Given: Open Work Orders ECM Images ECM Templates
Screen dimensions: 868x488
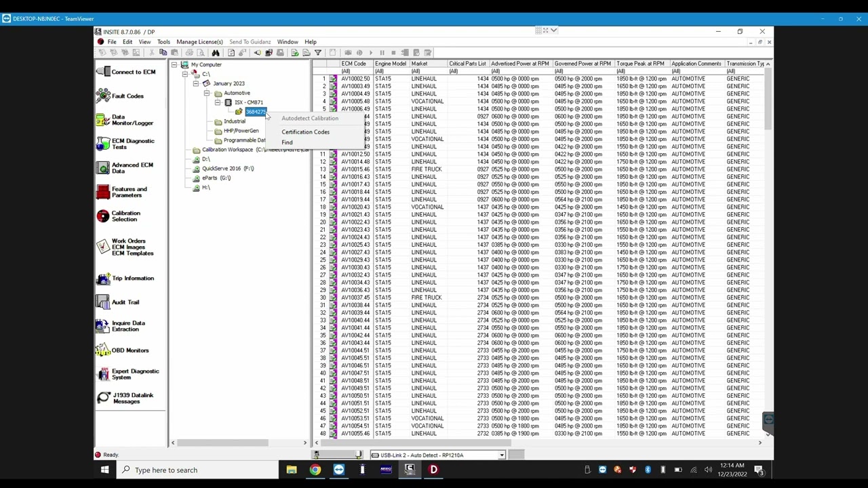Looking at the screenshot, I should (x=125, y=247).
